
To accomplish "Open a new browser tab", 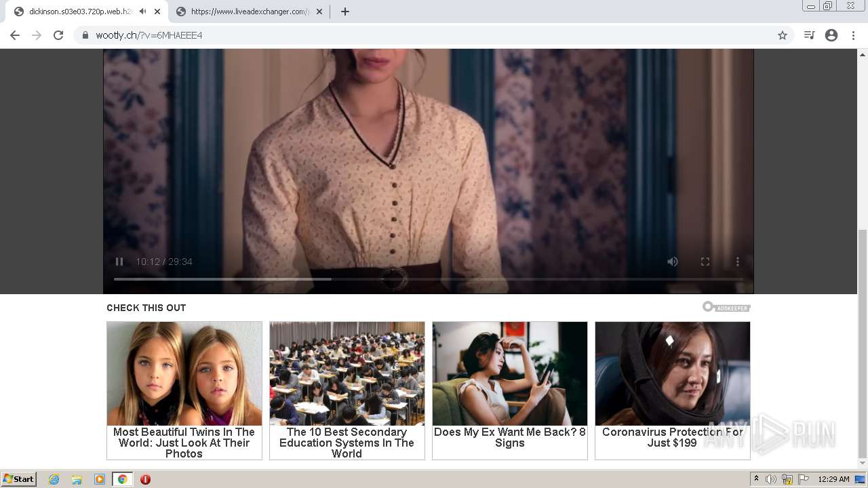I will tap(345, 12).
